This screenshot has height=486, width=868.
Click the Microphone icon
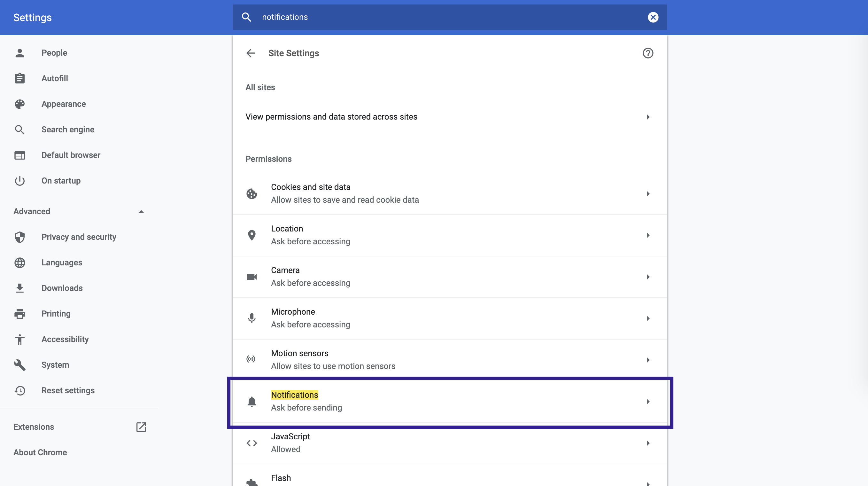252,318
